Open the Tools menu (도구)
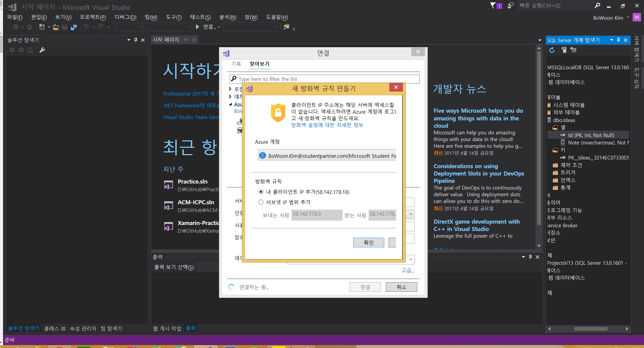This screenshot has width=644, height=348. tap(174, 17)
